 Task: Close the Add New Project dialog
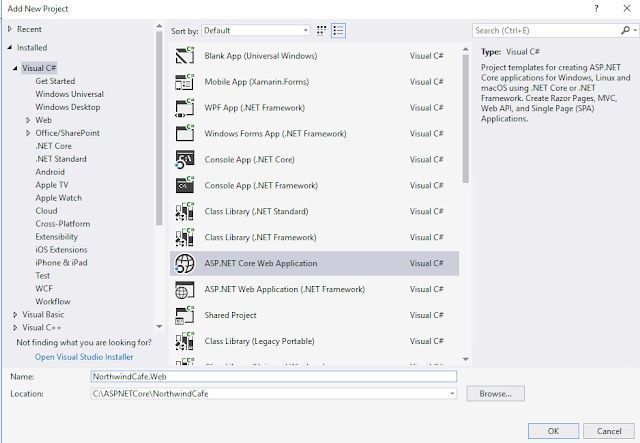[627, 9]
